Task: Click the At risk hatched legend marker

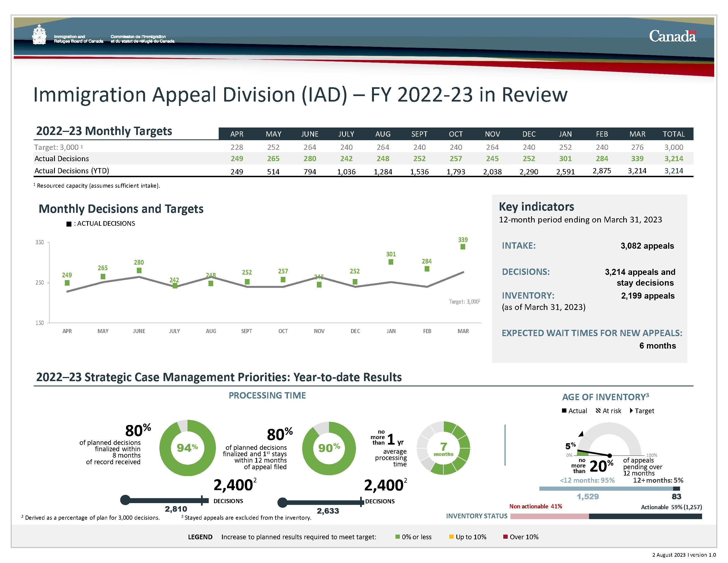Action: [598, 411]
